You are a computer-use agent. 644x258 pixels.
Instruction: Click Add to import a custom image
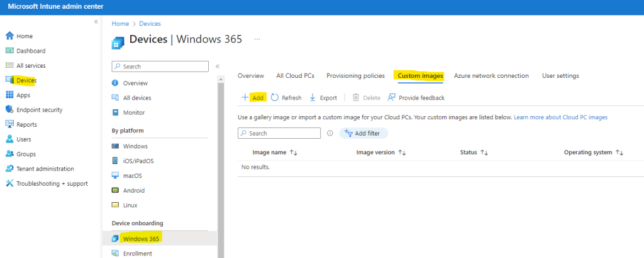(x=253, y=98)
